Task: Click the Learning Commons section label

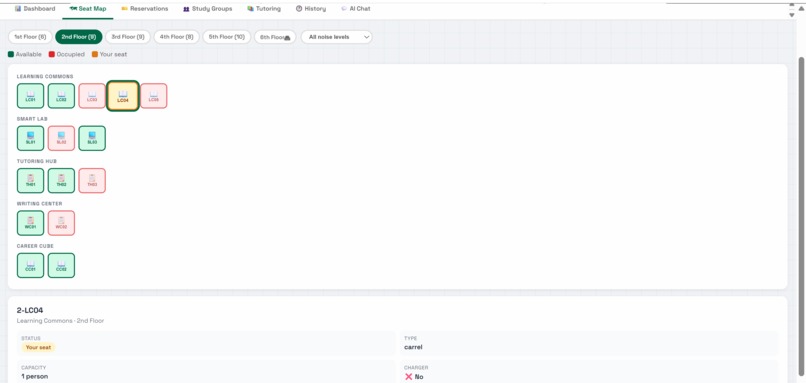Action: click(x=45, y=77)
